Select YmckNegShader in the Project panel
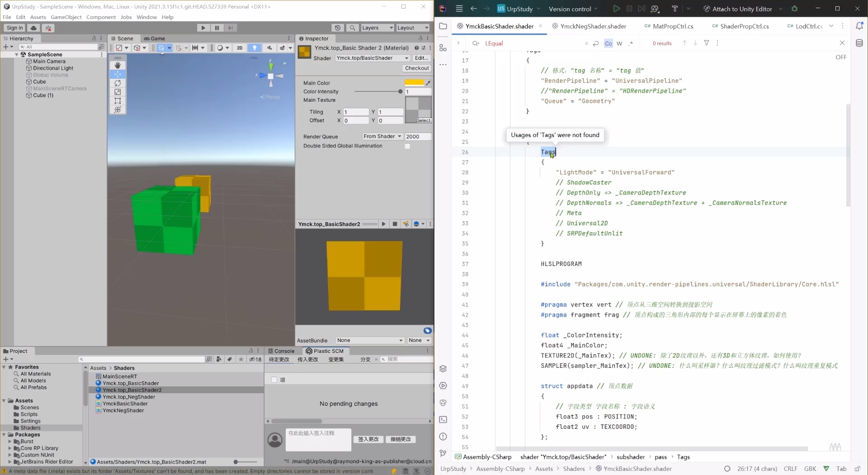Image resolution: width=868 pixels, height=475 pixels. click(x=123, y=410)
